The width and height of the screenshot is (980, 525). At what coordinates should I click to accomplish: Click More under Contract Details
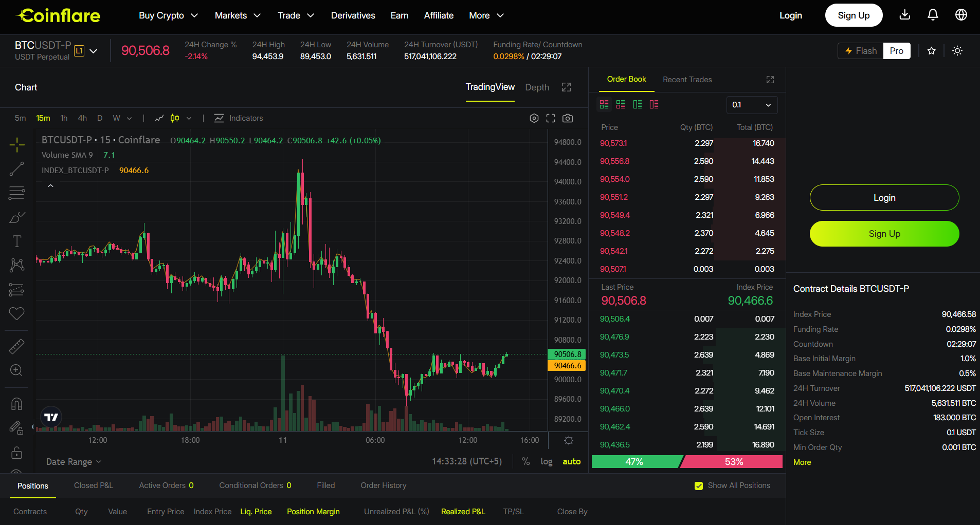(x=802, y=462)
